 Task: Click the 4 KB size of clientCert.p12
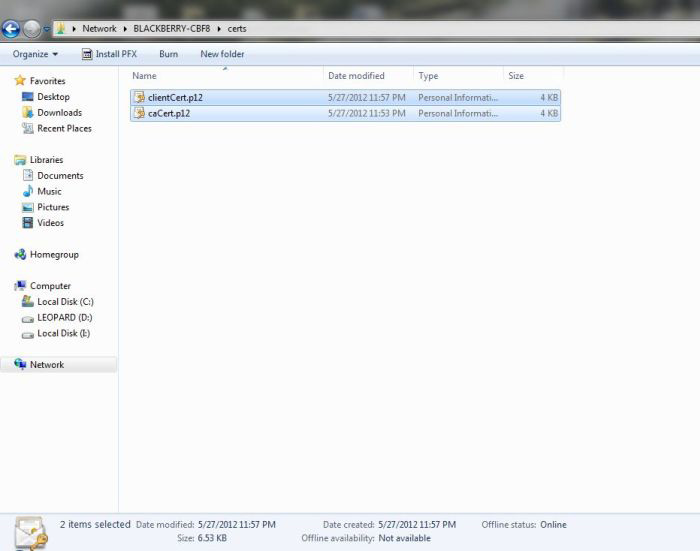pos(549,97)
